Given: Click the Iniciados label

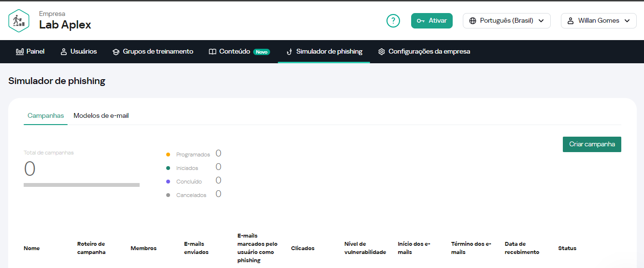Looking at the screenshot, I should click(x=187, y=168).
